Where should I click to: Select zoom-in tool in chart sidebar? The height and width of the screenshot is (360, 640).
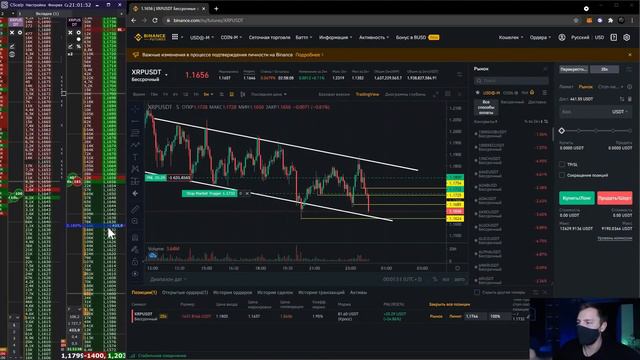click(x=135, y=221)
